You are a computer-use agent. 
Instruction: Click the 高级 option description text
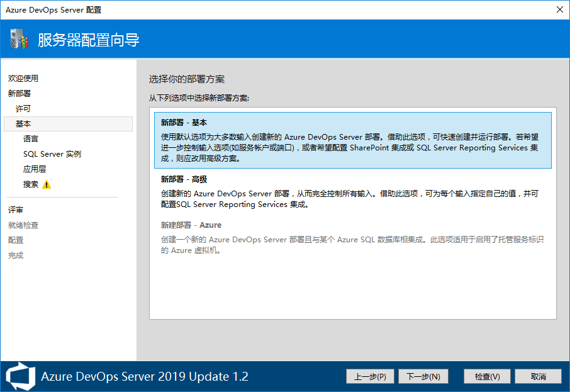coord(350,199)
